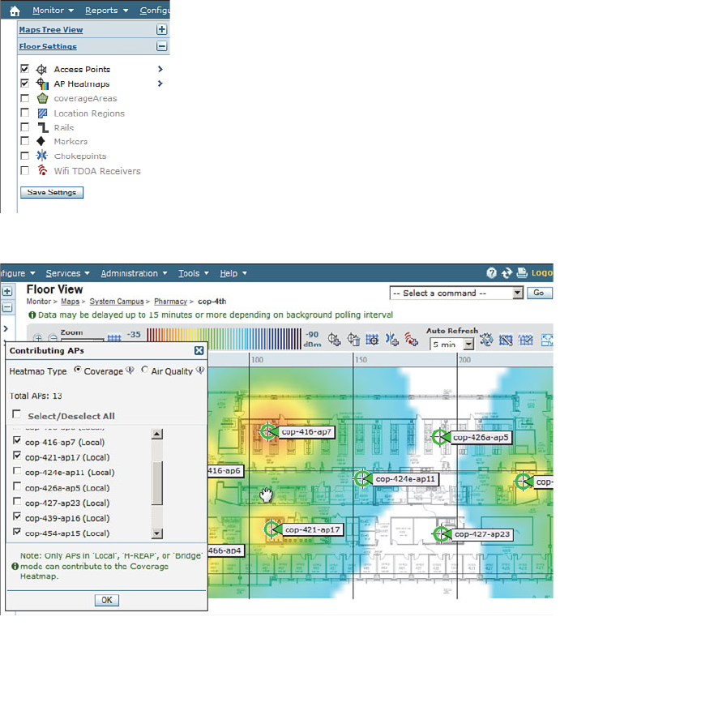Click the Location Regions hatched icon

point(42,113)
